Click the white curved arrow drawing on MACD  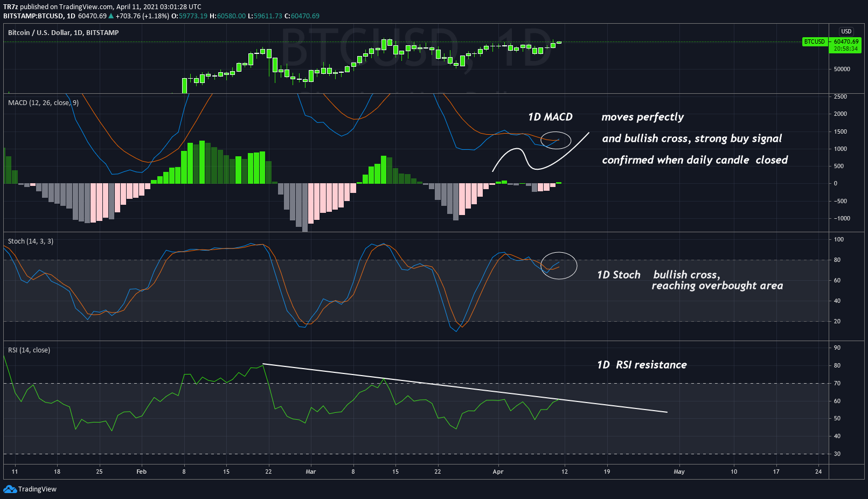[x=540, y=151]
